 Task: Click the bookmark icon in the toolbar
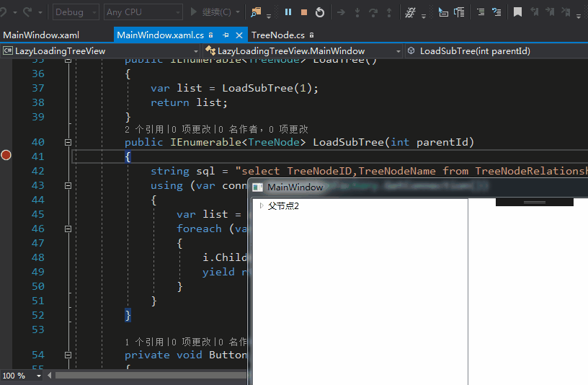517,12
